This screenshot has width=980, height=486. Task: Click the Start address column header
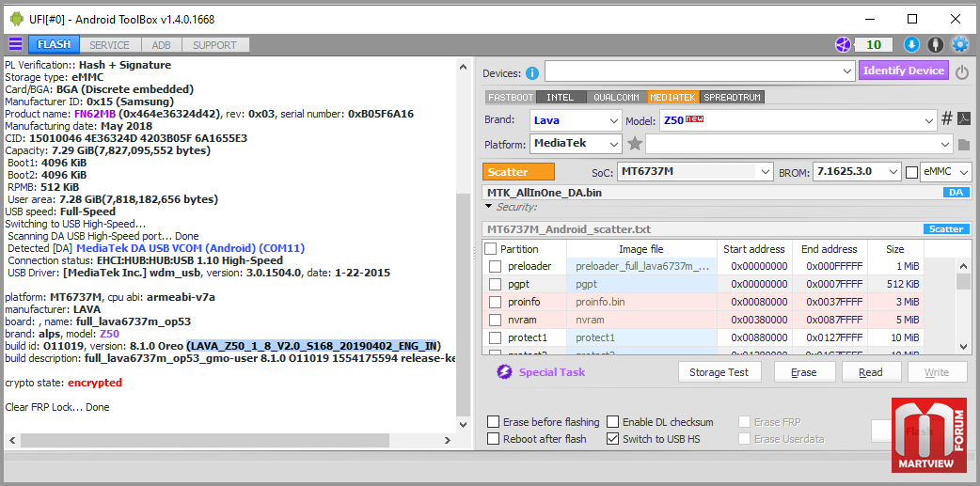[x=754, y=248]
